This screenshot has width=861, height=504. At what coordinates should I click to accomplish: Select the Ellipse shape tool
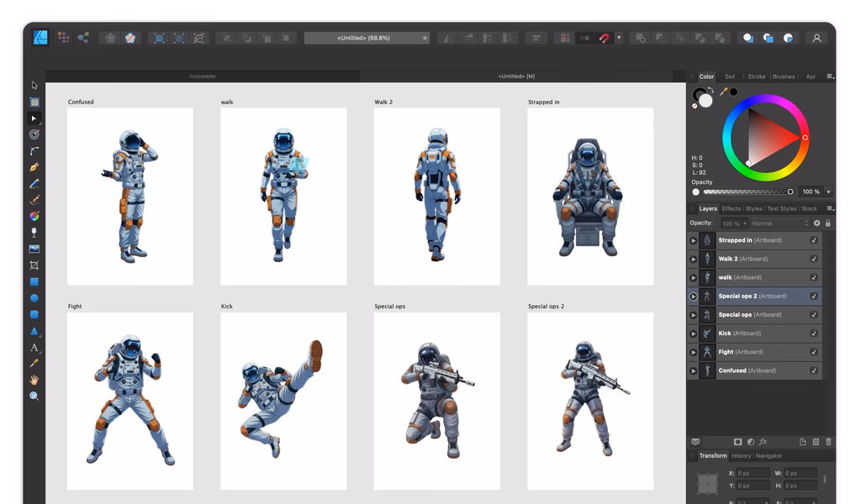point(34,298)
